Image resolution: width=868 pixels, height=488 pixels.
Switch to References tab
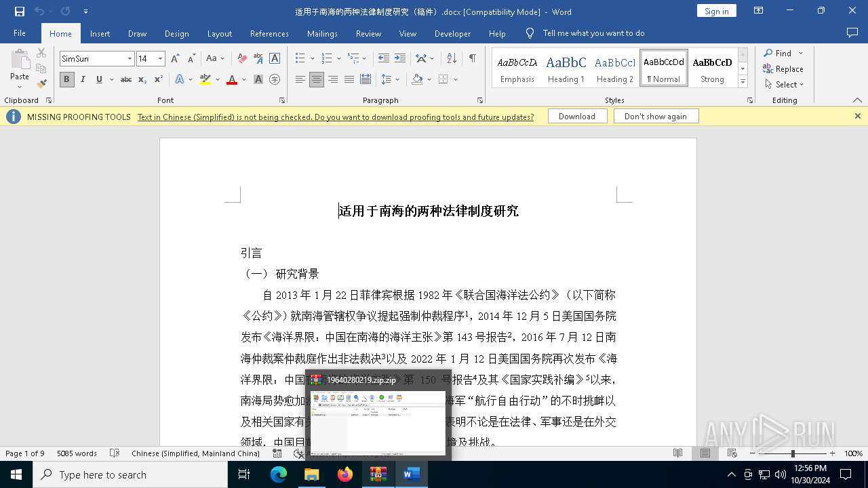click(x=269, y=33)
